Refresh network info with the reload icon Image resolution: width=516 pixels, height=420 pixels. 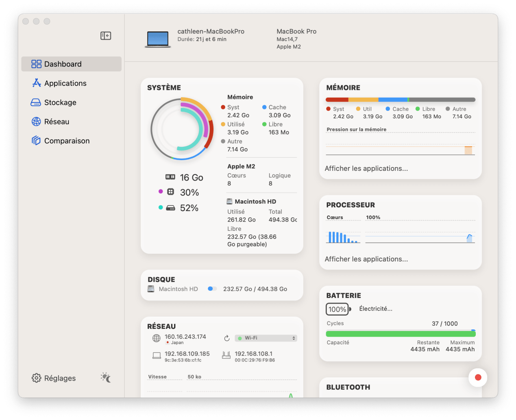pyautogui.click(x=227, y=338)
